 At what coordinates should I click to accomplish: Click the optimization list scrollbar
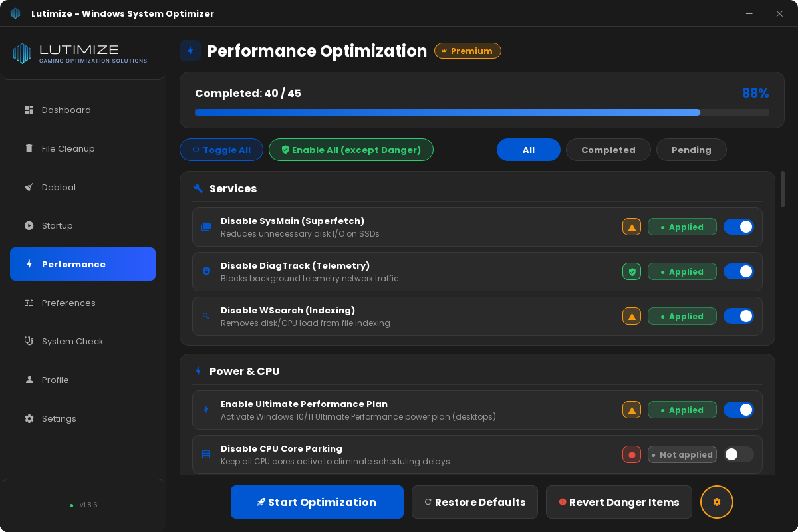(783, 190)
